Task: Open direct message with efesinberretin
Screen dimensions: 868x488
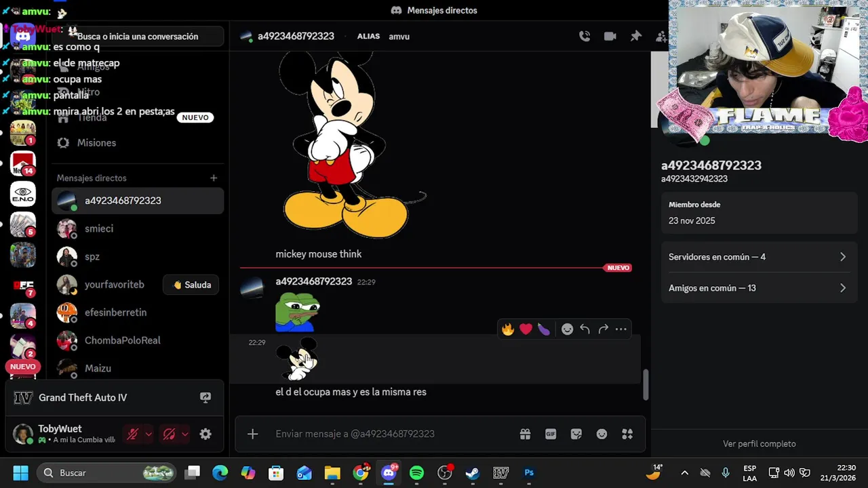Action: 138,312
